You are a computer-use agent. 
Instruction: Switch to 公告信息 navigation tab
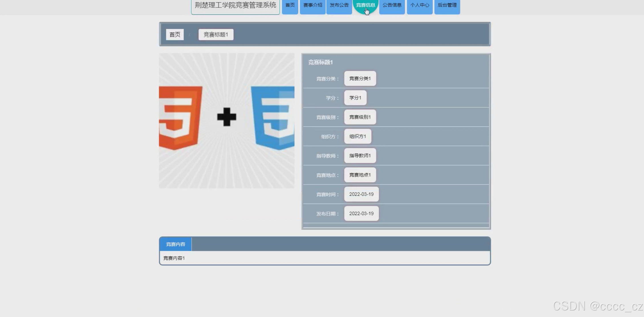tap(392, 5)
